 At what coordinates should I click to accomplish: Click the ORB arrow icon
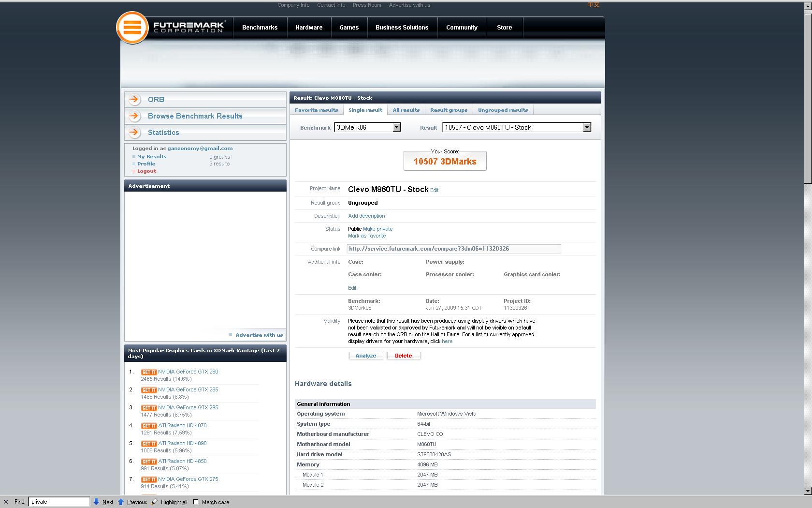(x=135, y=100)
